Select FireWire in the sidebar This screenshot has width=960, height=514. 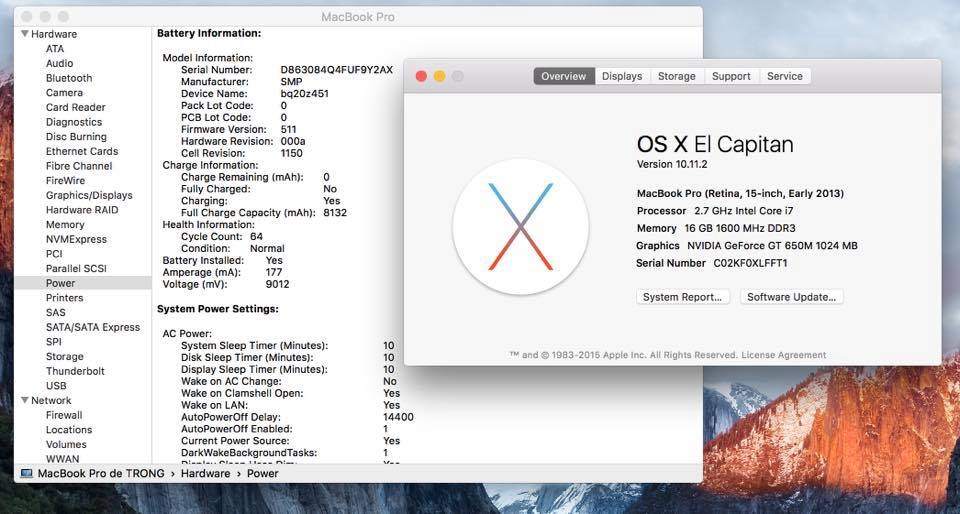65,181
